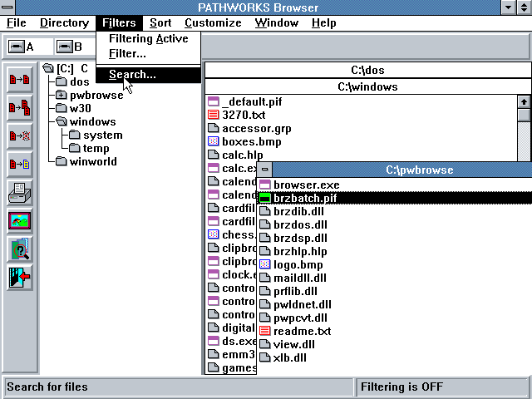Select brzdos.dll file
This screenshot has height=399, width=532.
(x=293, y=224)
